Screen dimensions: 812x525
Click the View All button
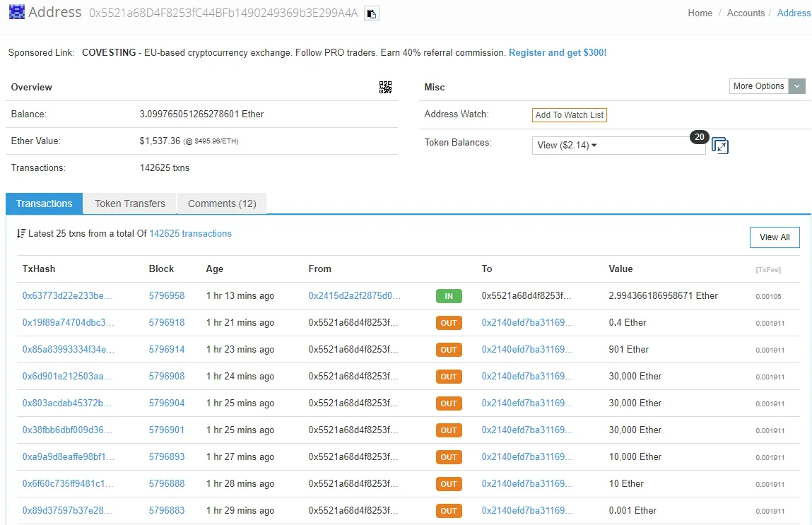[x=775, y=237]
